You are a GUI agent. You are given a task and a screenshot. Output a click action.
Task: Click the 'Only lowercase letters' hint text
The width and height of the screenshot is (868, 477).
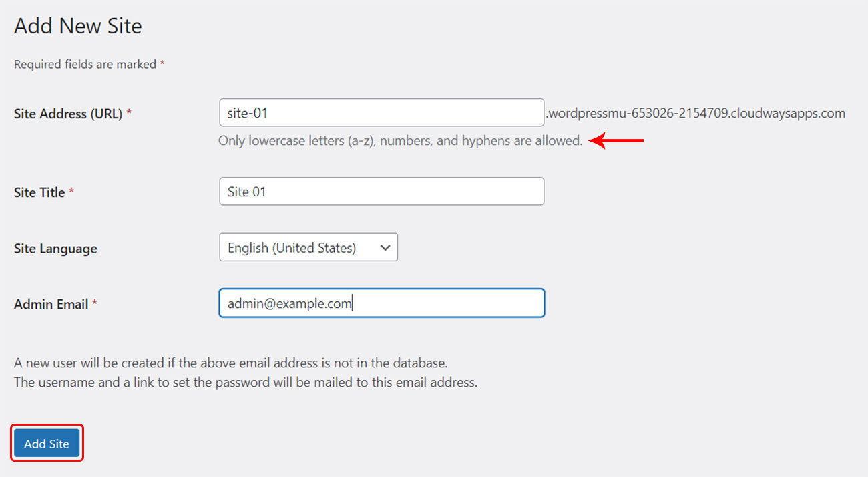click(x=400, y=141)
